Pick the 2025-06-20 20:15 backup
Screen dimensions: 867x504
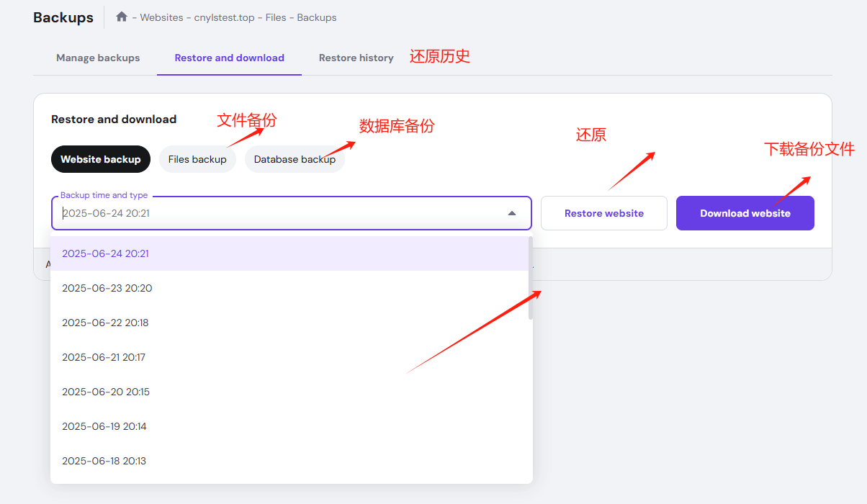(106, 392)
